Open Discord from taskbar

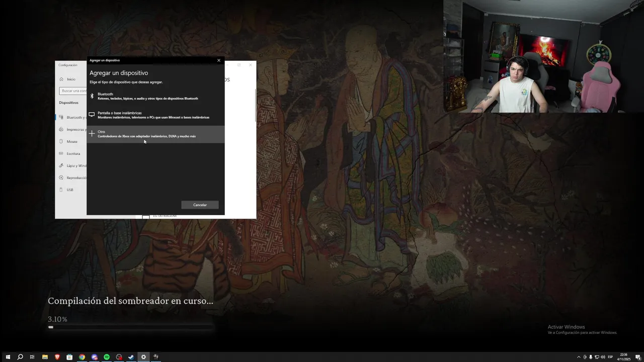(x=94, y=357)
